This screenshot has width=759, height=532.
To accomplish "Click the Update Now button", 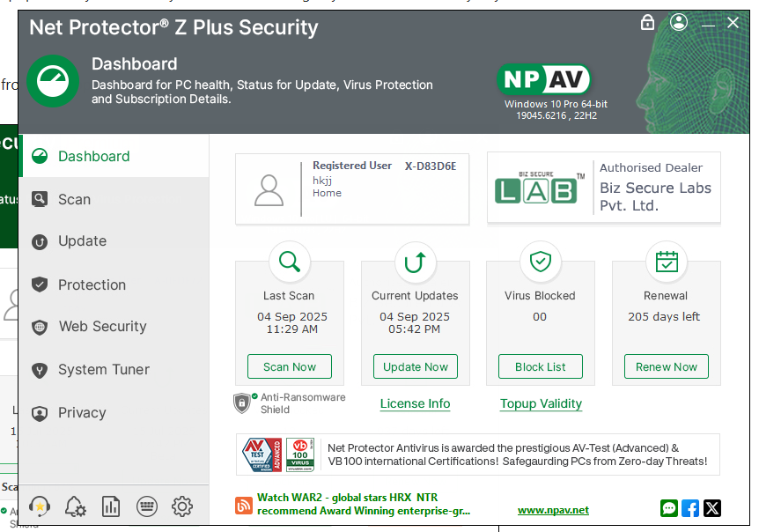I will 416,366.
